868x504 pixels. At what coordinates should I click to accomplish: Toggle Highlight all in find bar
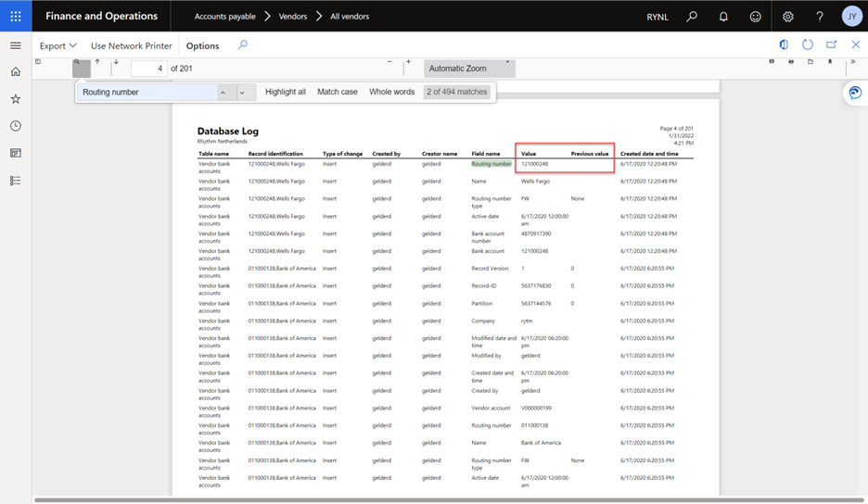coord(285,92)
